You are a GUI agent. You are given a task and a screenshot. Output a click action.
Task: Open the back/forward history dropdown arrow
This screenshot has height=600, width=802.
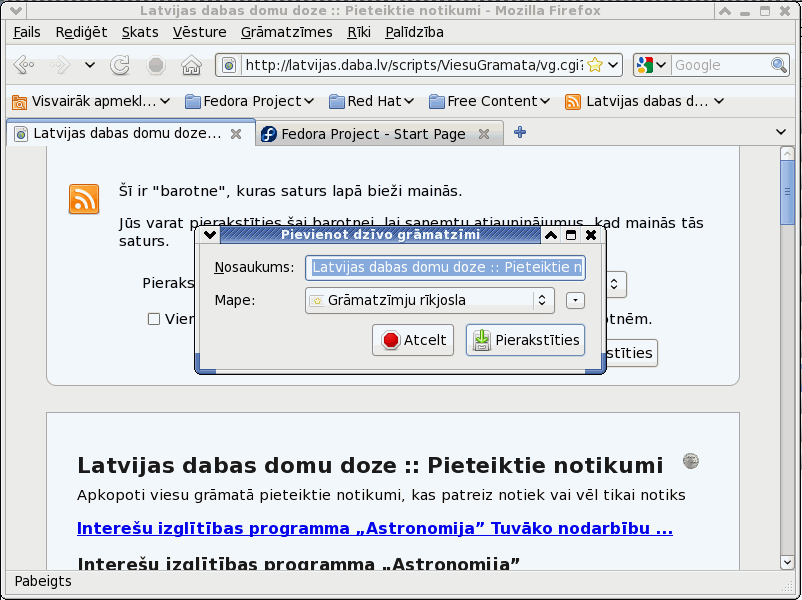(x=90, y=65)
